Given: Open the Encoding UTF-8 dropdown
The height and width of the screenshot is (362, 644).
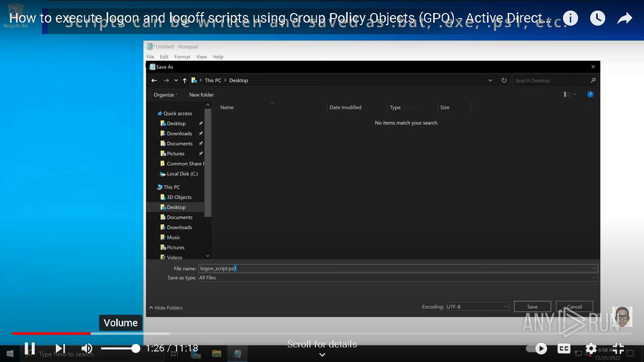Looking at the screenshot, I should pos(477,307).
